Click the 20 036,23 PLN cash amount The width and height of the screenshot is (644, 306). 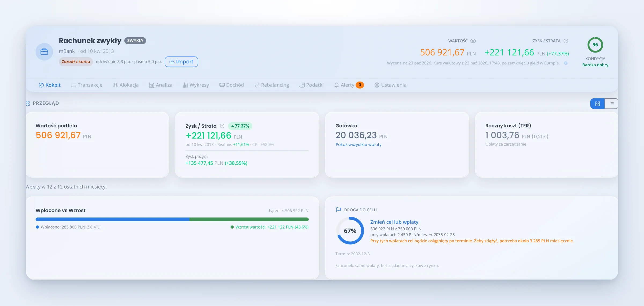click(x=361, y=135)
